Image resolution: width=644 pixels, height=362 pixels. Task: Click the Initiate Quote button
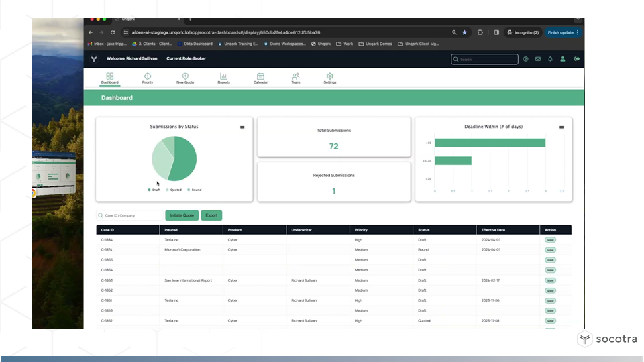[182, 215]
